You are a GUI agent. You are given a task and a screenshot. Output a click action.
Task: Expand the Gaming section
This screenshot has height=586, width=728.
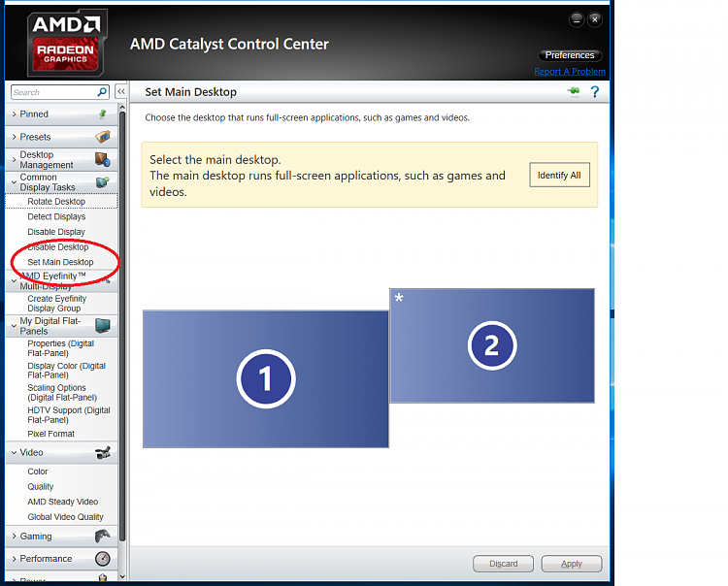tap(14, 536)
